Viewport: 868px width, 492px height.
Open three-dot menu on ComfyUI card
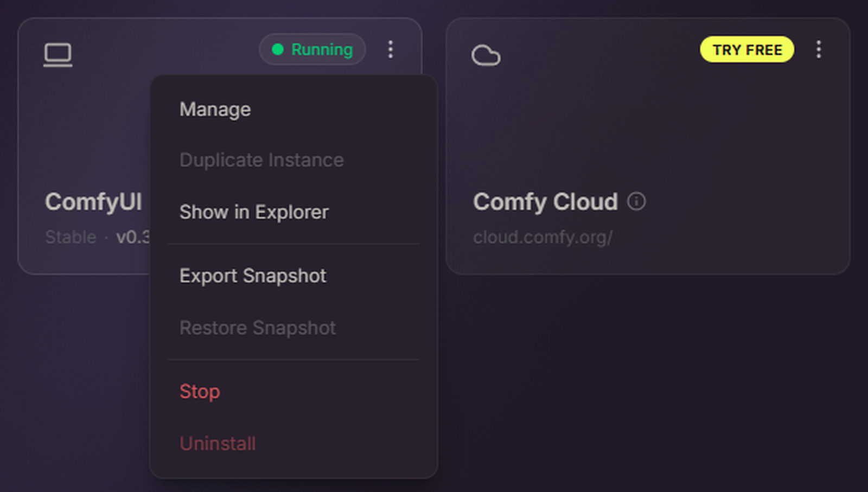click(391, 49)
